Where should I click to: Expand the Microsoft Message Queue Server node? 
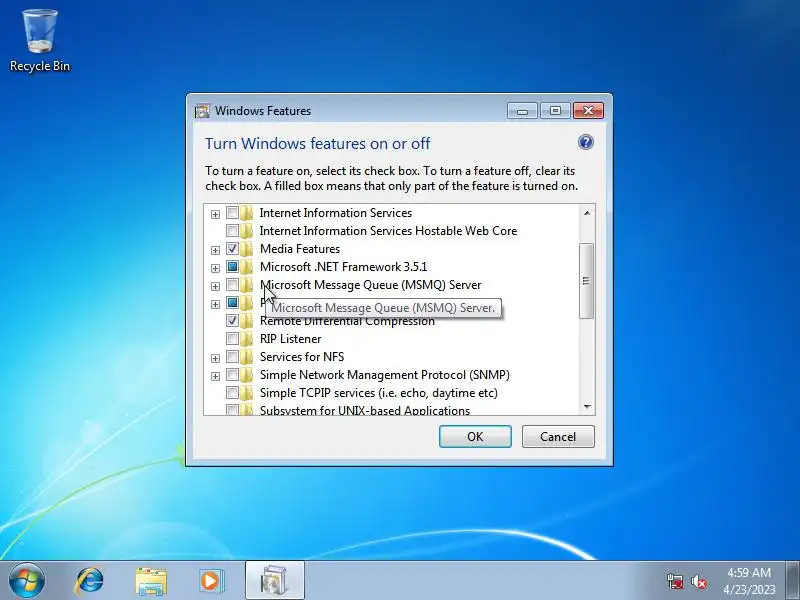tap(215, 286)
